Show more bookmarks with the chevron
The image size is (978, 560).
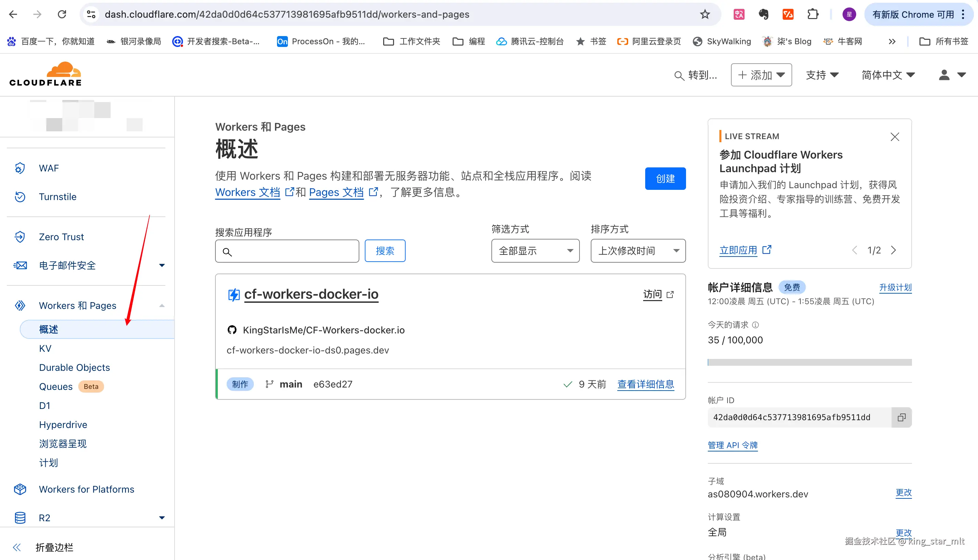coord(892,42)
